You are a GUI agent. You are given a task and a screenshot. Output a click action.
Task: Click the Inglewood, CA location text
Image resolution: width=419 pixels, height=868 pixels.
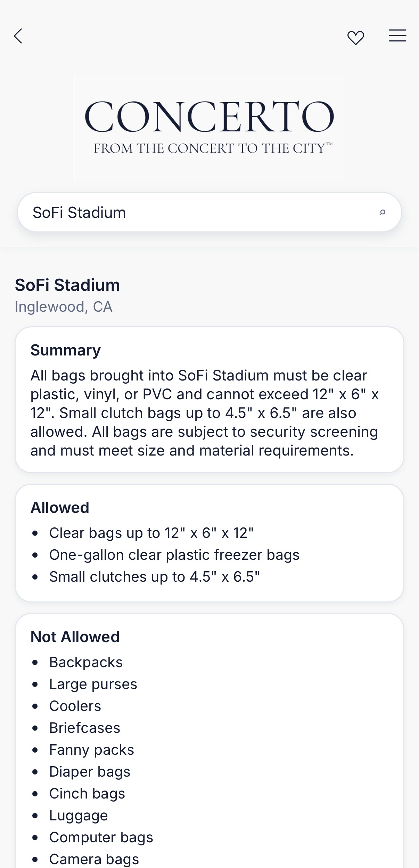click(x=64, y=307)
